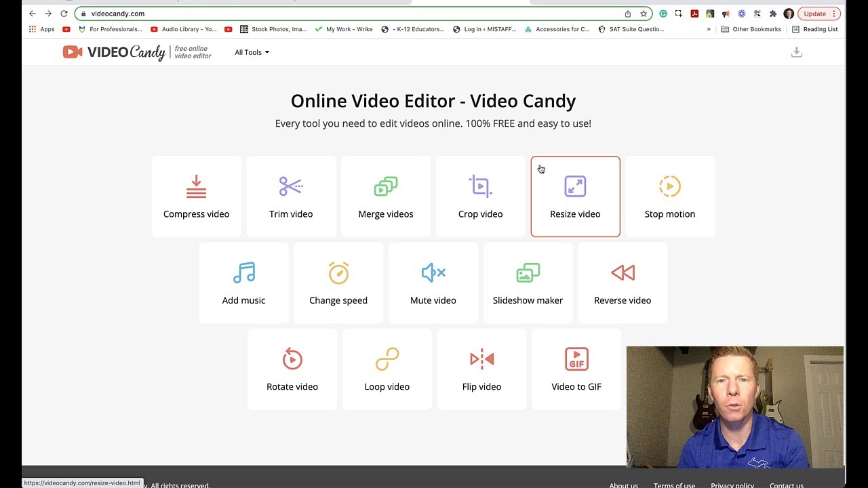Expand the All Tools dropdown
This screenshot has width=868, height=488.
click(x=252, y=52)
